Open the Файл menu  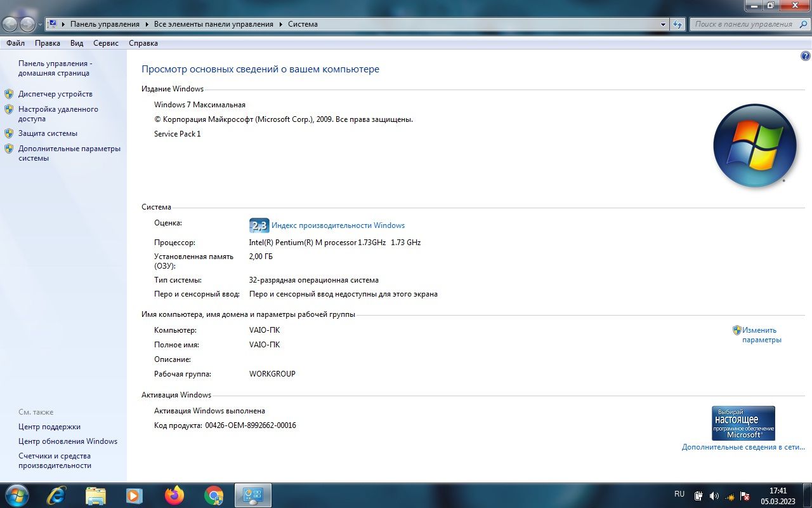(16, 43)
